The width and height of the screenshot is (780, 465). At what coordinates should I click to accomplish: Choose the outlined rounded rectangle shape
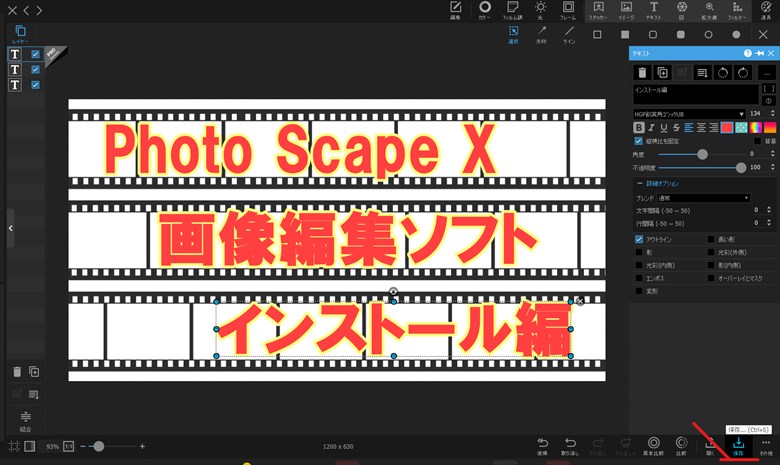pyautogui.click(x=653, y=34)
